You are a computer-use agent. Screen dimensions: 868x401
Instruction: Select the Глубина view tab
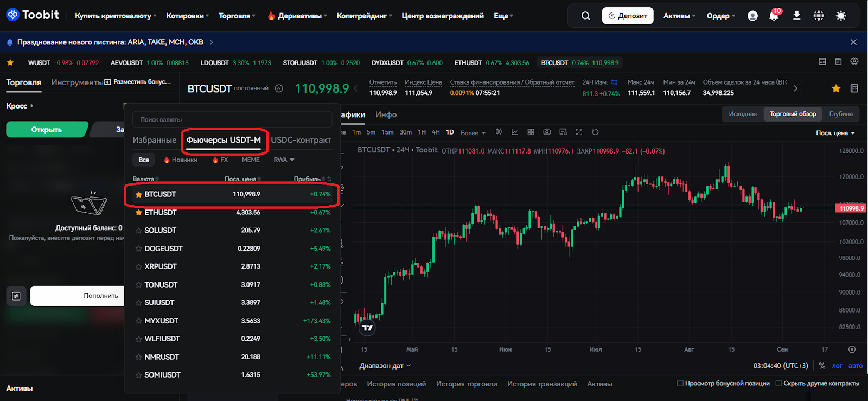coord(841,114)
